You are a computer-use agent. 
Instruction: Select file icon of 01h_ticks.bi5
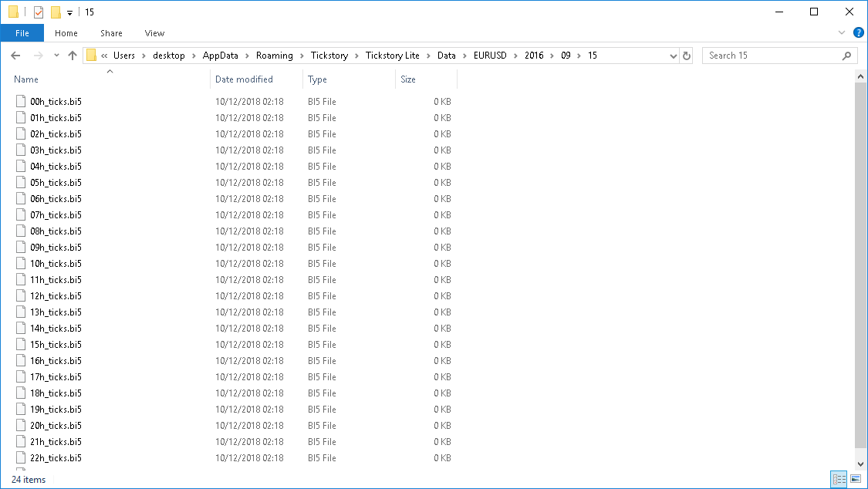21,117
